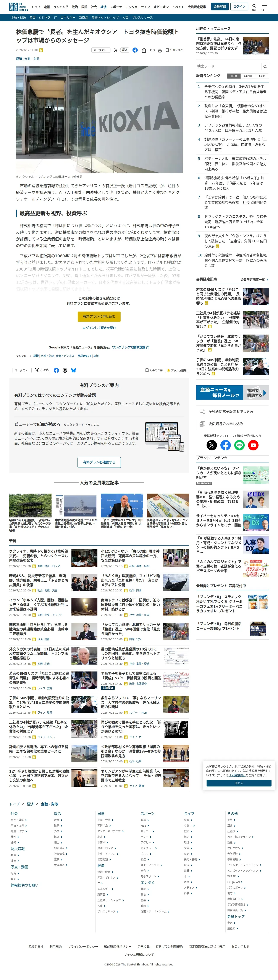The width and height of the screenshot is (278, 980).
Task: Click the print article icon
Action: point(160,50)
